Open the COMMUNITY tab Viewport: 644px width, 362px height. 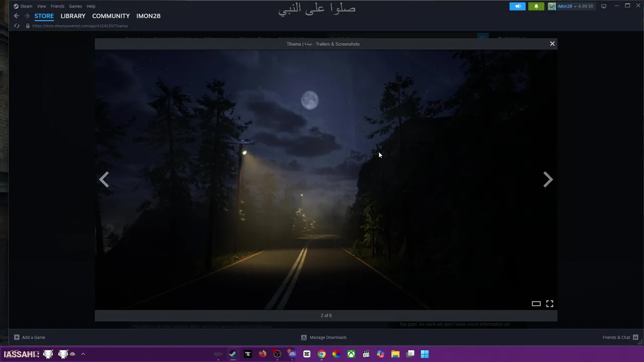click(111, 16)
